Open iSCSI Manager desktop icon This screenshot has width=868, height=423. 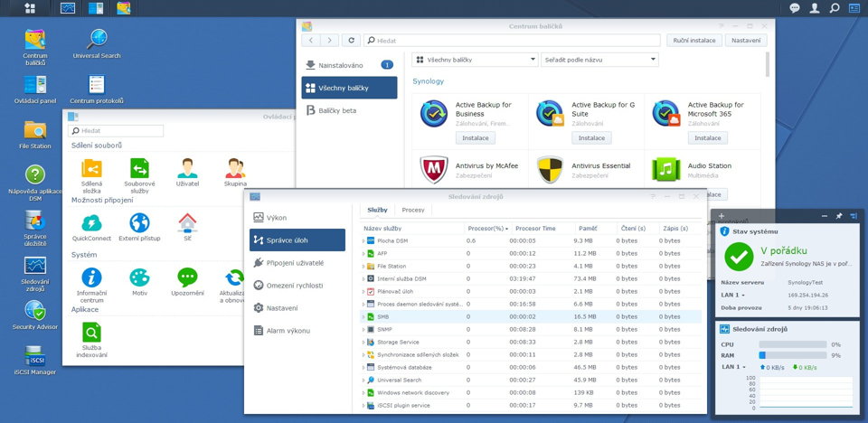[35, 356]
